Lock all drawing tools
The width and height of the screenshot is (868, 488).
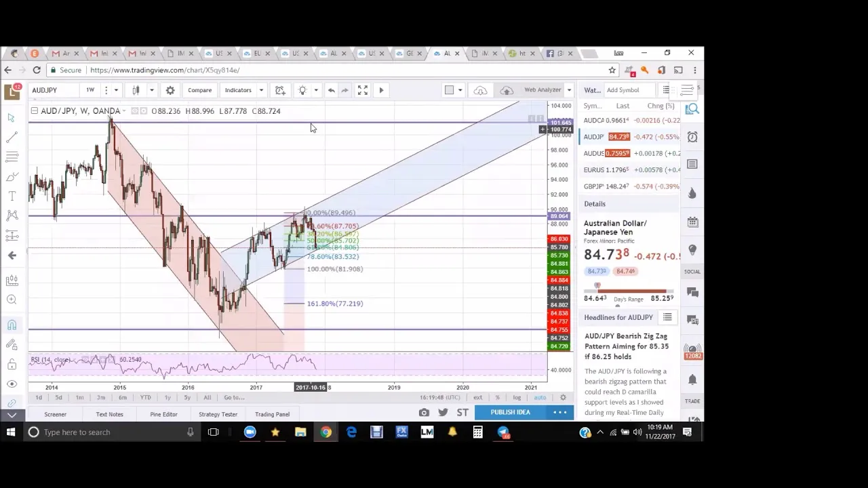[12, 365]
